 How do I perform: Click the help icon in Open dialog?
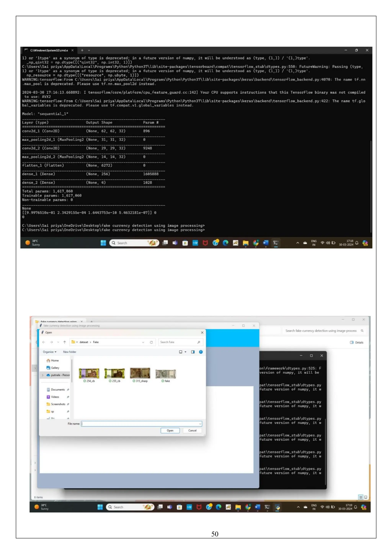(x=201, y=352)
